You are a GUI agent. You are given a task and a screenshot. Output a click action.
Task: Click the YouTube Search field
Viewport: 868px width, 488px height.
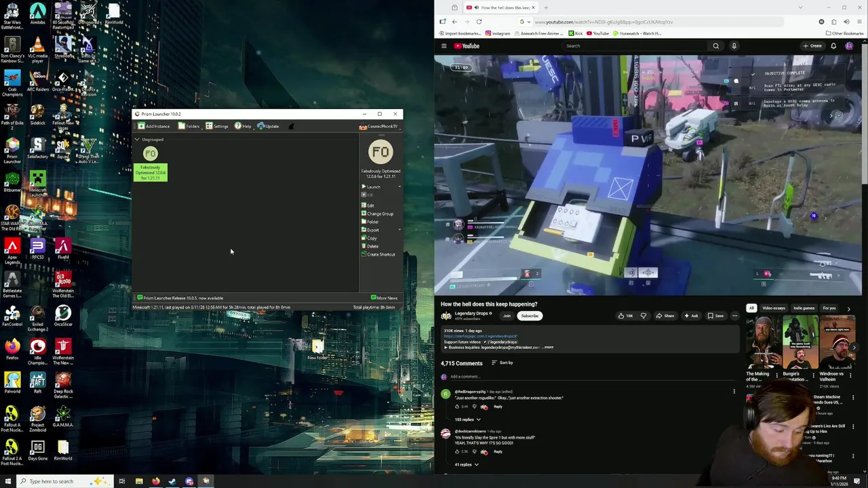[634, 46]
